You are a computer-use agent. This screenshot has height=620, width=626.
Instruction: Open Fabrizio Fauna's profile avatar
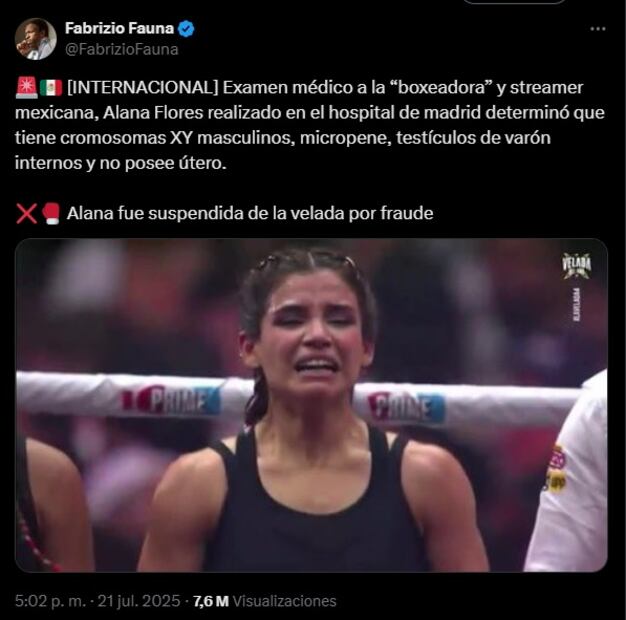(36, 39)
